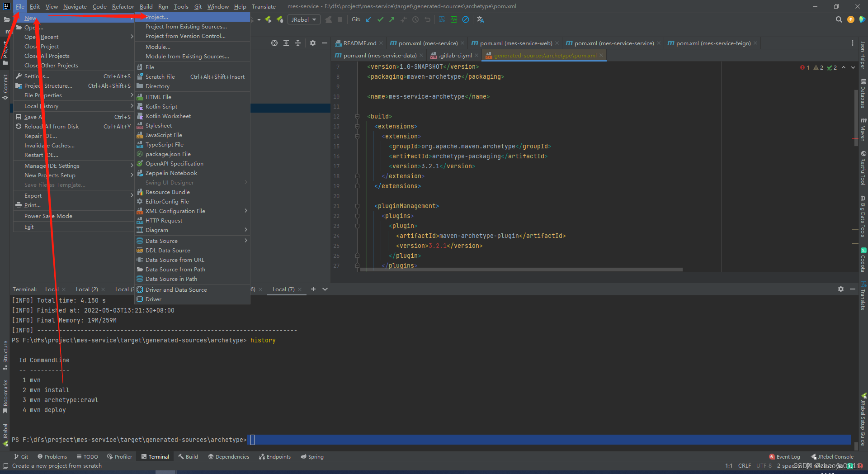Switch to .gitlab-ci.yml editor tab
This screenshot has width=868, height=474.
tap(455, 55)
